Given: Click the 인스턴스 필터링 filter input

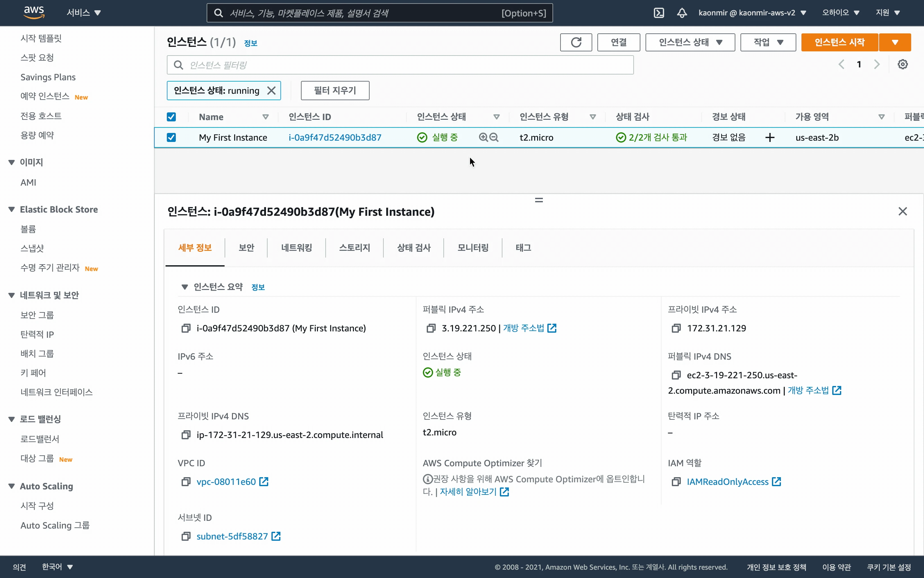Looking at the screenshot, I should pyautogui.click(x=400, y=65).
